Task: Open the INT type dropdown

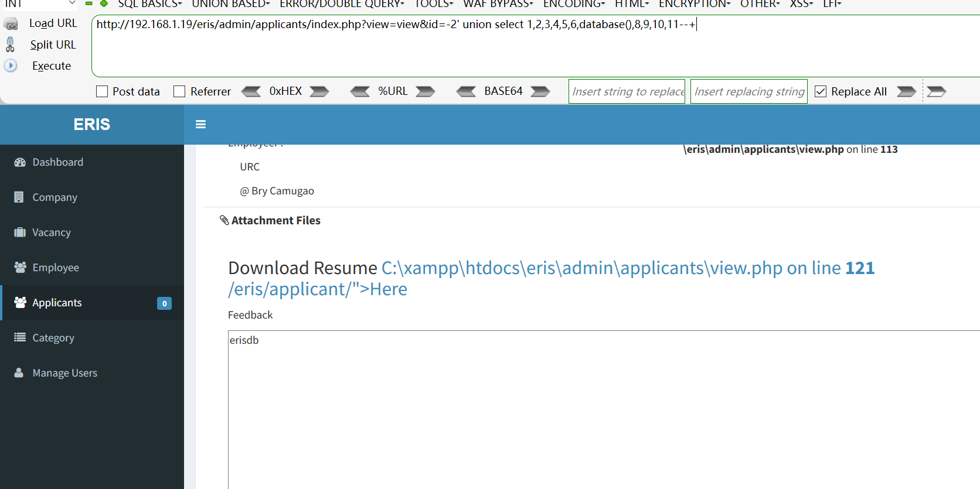Action: 39,4
